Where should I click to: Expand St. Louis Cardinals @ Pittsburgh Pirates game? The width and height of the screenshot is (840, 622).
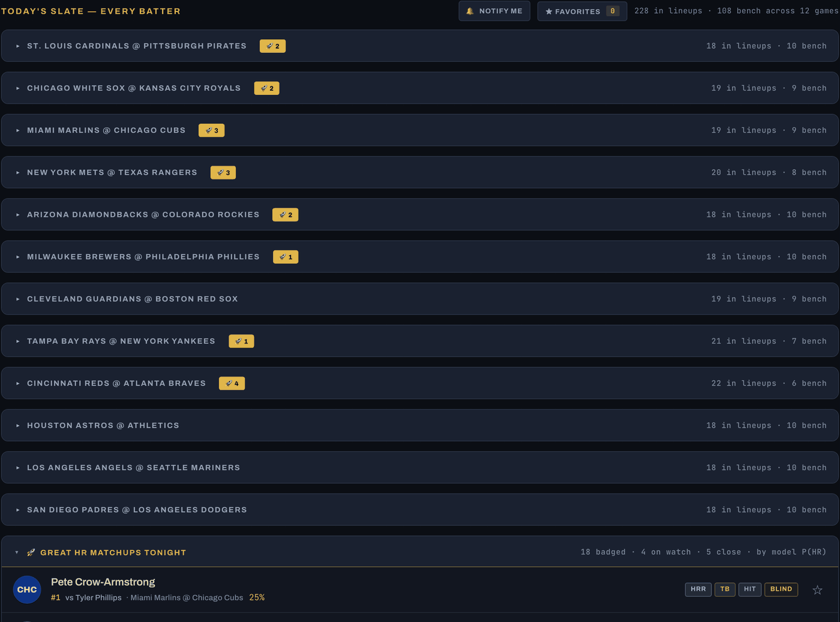[x=420, y=46]
